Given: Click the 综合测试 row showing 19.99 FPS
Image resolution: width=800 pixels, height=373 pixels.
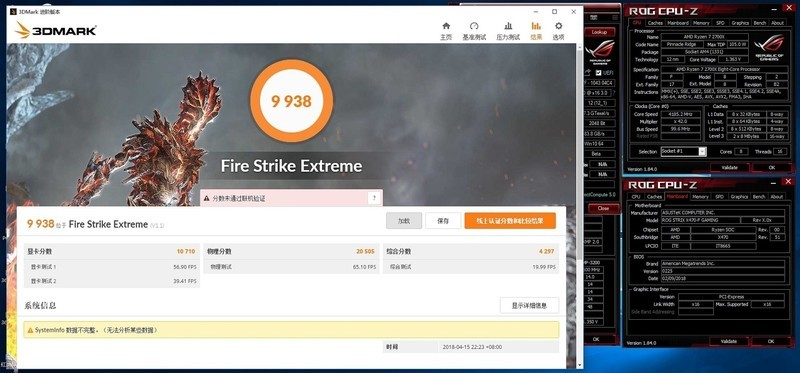Looking at the screenshot, I should (x=471, y=267).
